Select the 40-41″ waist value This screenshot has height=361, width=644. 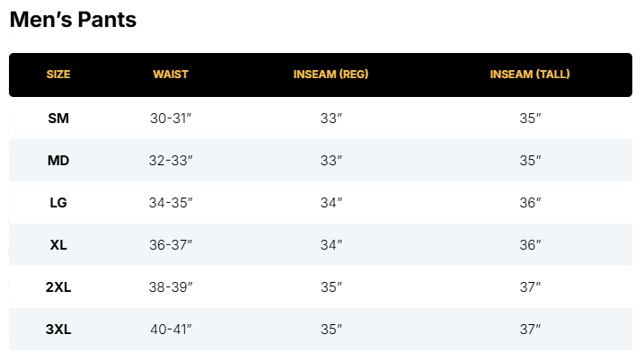171,330
